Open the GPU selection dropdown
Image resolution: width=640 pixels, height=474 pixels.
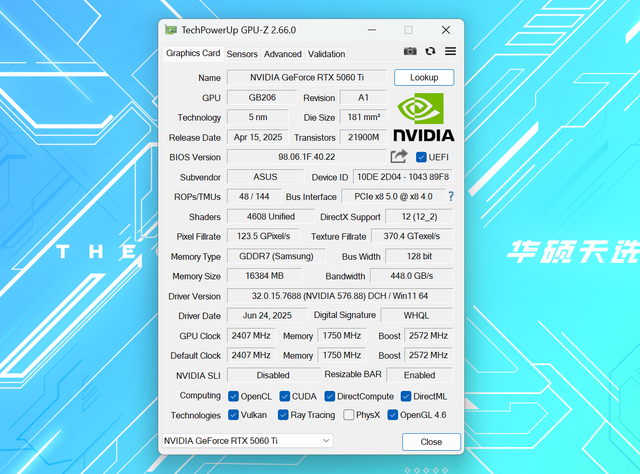pos(248,441)
